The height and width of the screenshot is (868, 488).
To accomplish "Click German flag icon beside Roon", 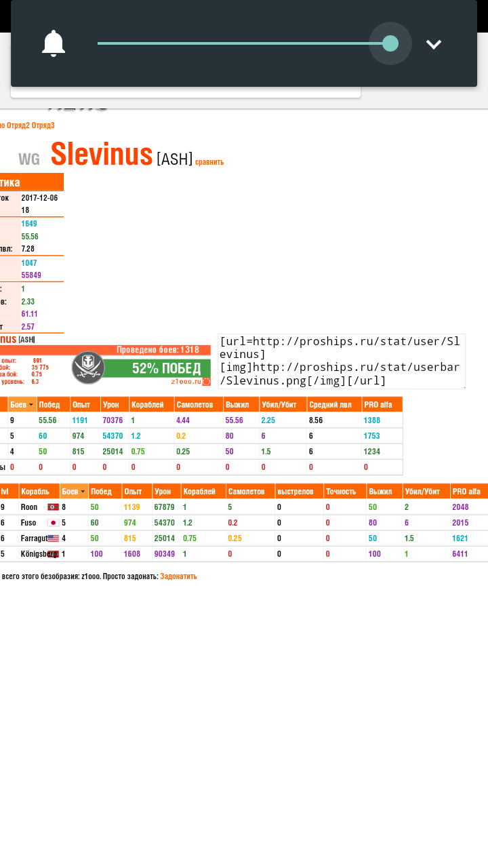I will point(53,507).
